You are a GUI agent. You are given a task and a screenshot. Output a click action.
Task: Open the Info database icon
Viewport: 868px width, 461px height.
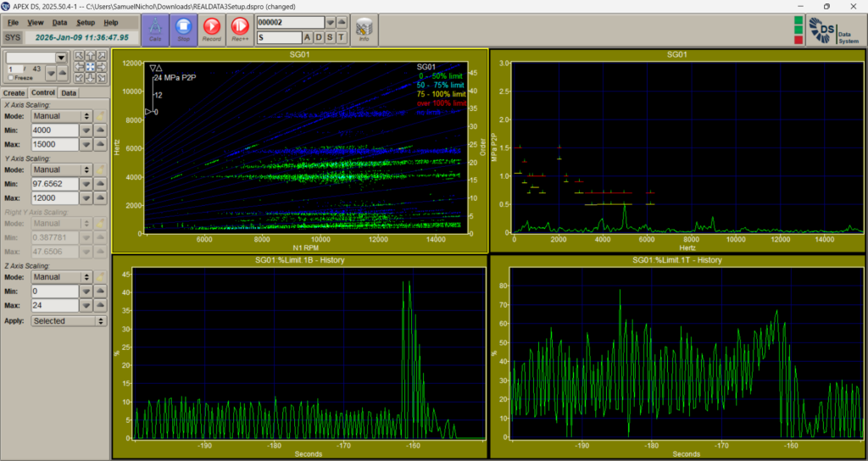(364, 30)
